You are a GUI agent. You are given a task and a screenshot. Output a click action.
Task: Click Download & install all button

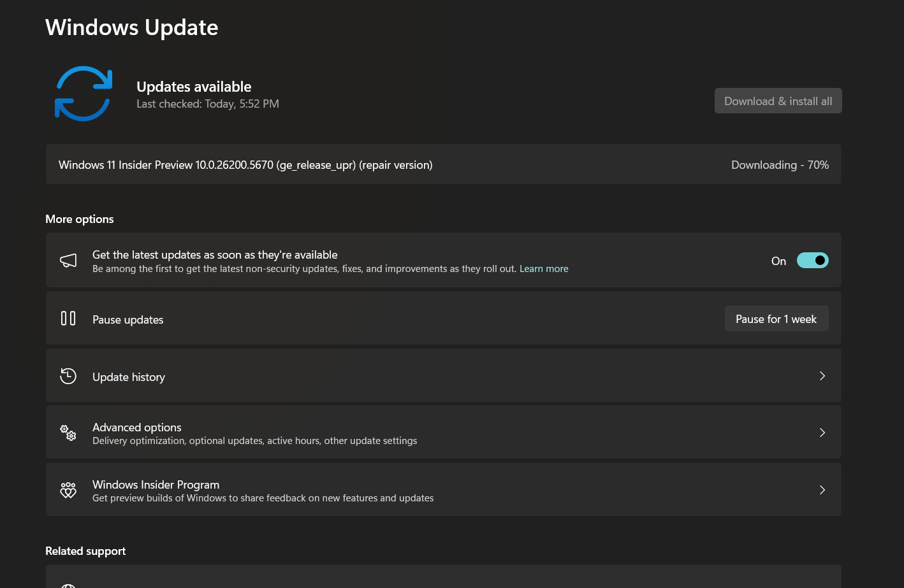pyautogui.click(x=778, y=101)
